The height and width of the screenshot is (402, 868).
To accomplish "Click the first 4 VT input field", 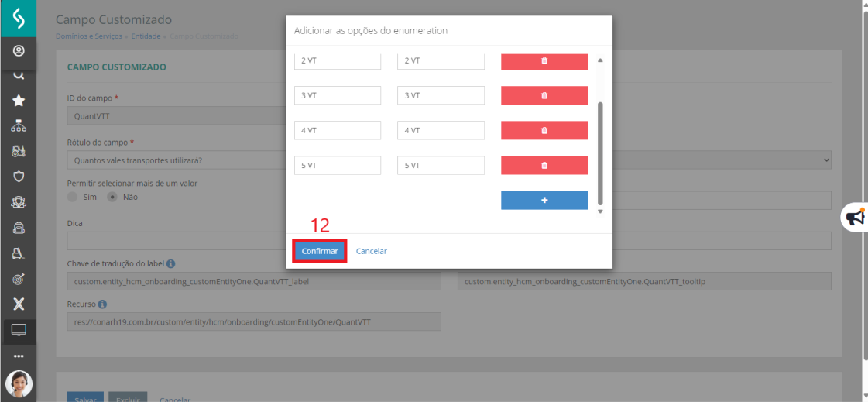I will (x=338, y=131).
